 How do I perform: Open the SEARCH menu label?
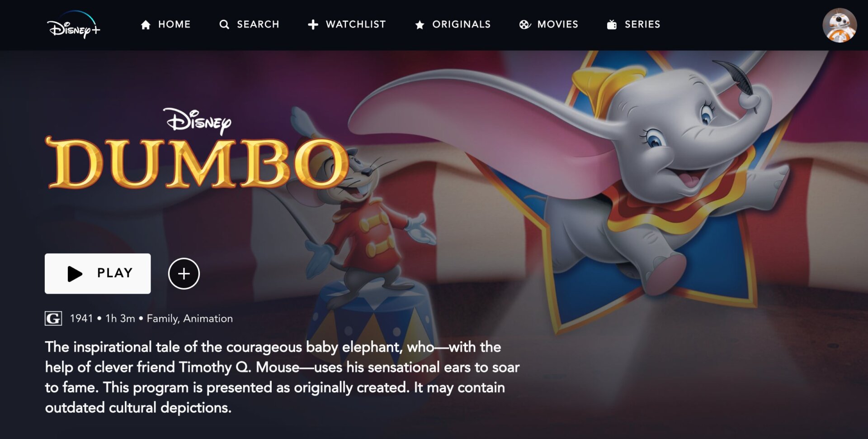click(258, 24)
